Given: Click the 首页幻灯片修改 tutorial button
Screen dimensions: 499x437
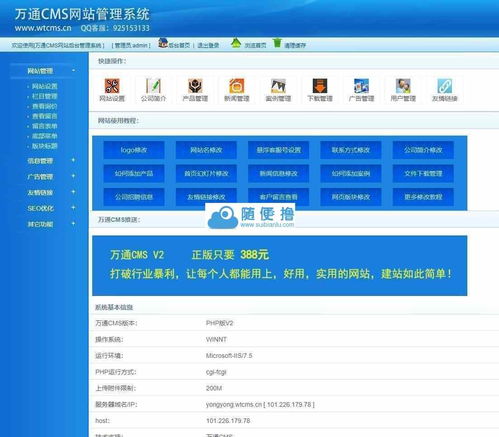Looking at the screenshot, I should click(206, 173).
